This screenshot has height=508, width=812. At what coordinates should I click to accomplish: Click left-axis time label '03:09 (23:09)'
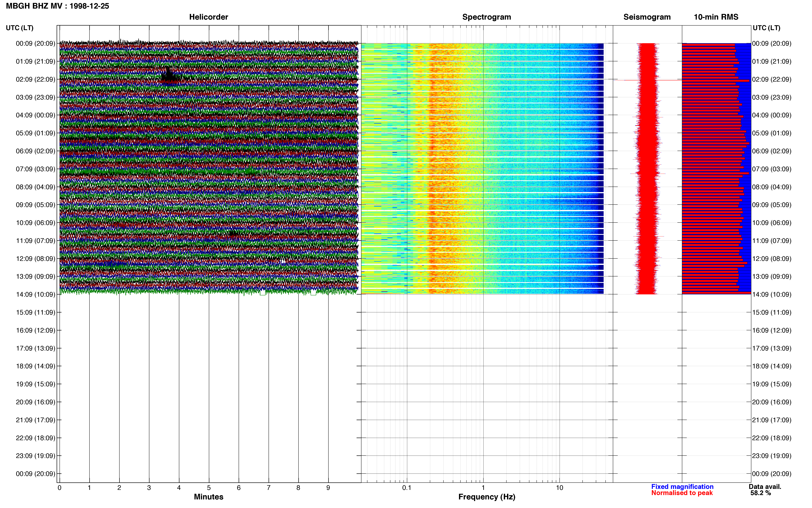click(x=36, y=97)
